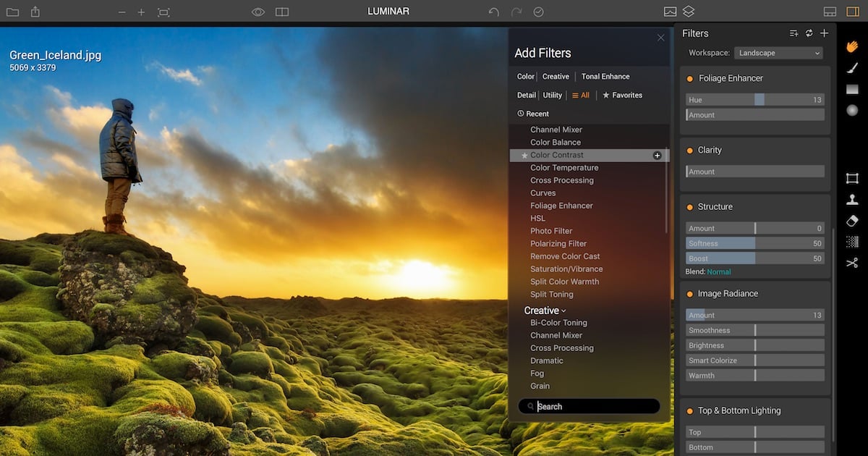Open the Workspace Landscape dropdown
Image resolution: width=868 pixels, height=456 pixels.
coord(778,53)
